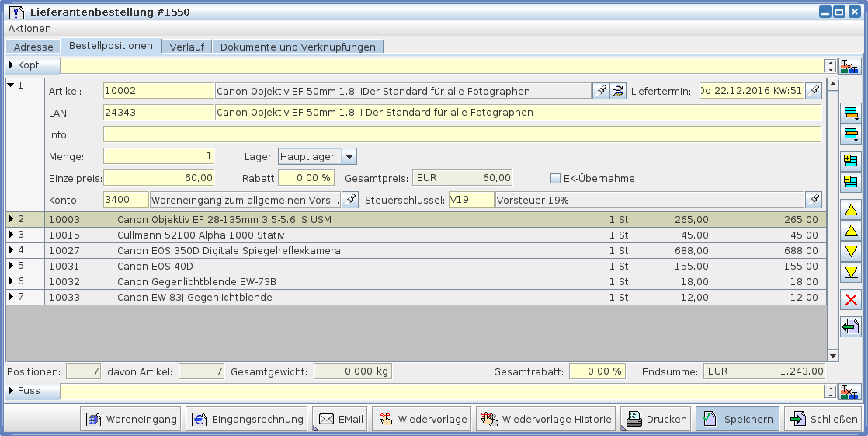Image resolution: width=868 pixels, height=436 pixels.
Task: Move position to top with the top arrow icon
Action: 851,210
